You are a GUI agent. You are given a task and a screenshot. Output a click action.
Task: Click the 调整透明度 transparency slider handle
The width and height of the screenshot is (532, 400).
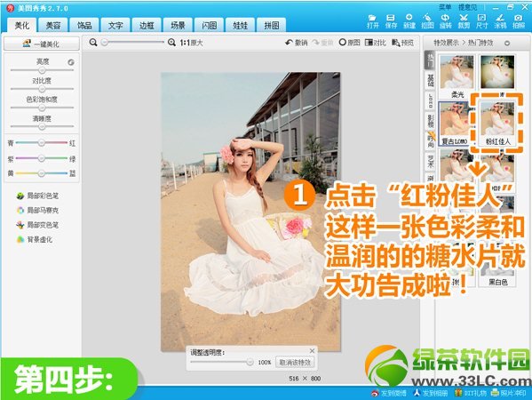[250, 362]
